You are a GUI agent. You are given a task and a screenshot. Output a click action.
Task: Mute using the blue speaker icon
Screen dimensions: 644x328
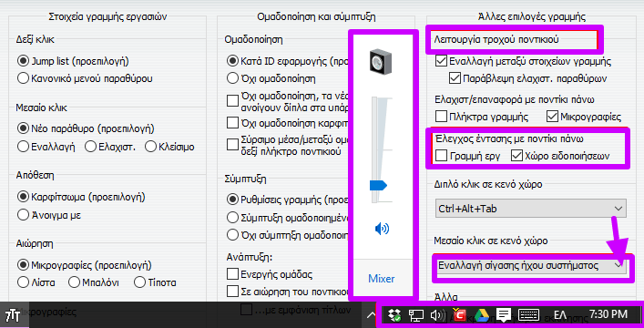click(382, 229)
